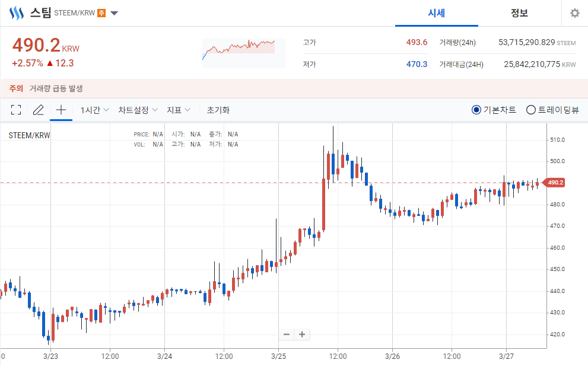Open the 1시간 interval dropdown
Image resolution: width=588 pixels, height=366 pixels.
pyautogui.click(x=94, y=110)
